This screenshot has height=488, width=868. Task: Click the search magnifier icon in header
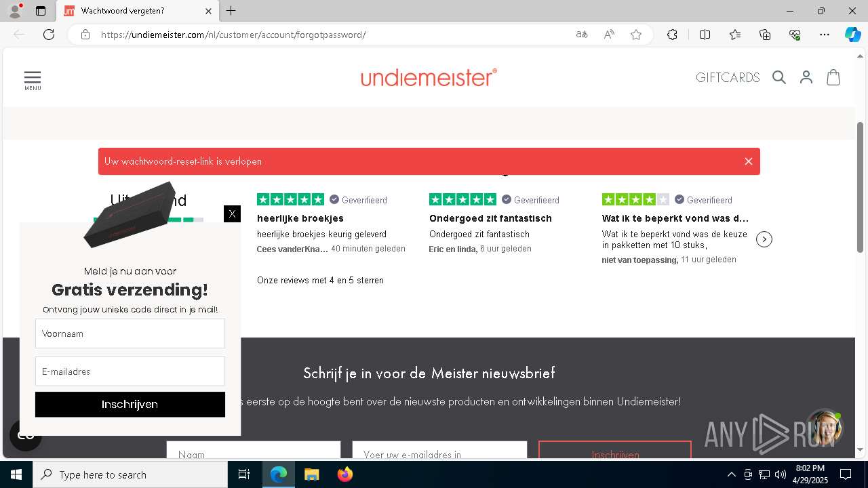pyautogui.click(x=779, y=77)
